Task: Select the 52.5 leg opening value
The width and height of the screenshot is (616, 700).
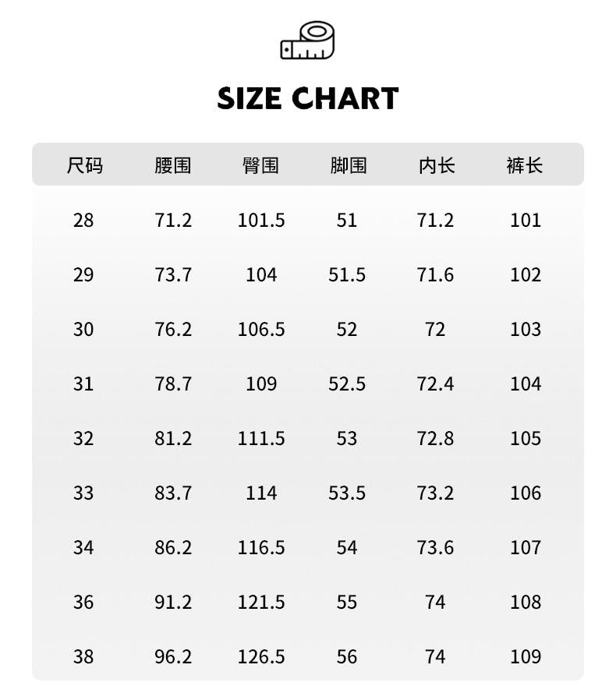Action: [347, 384]
